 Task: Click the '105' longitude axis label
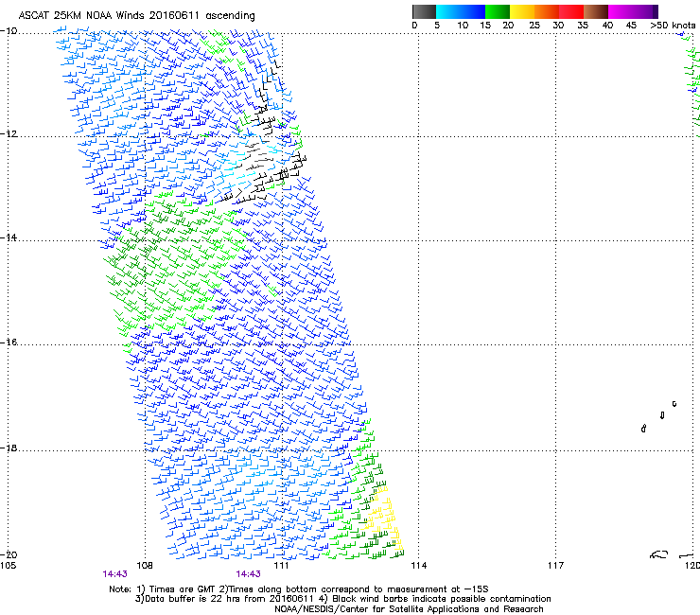pos(8,566)
